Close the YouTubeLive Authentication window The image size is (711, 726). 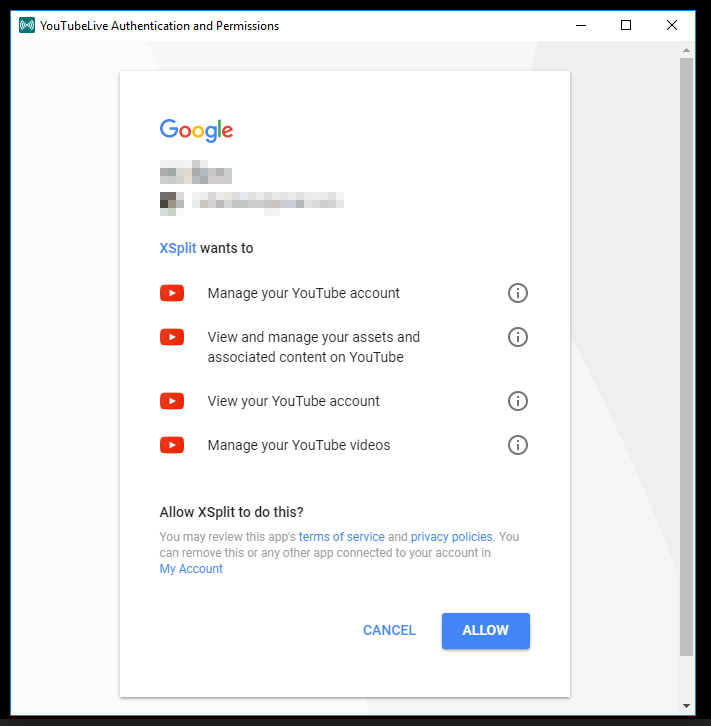click(x=672, y=25)
